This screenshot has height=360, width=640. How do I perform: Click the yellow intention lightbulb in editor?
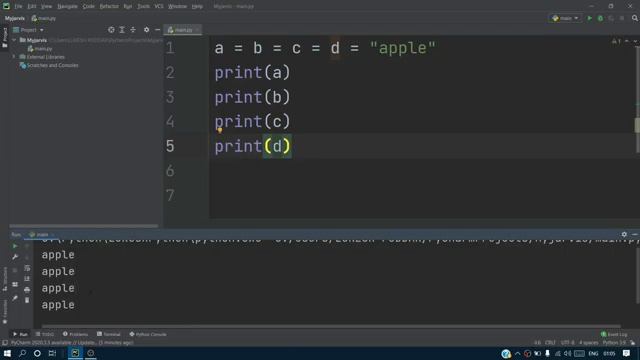[x=220, y=130]
